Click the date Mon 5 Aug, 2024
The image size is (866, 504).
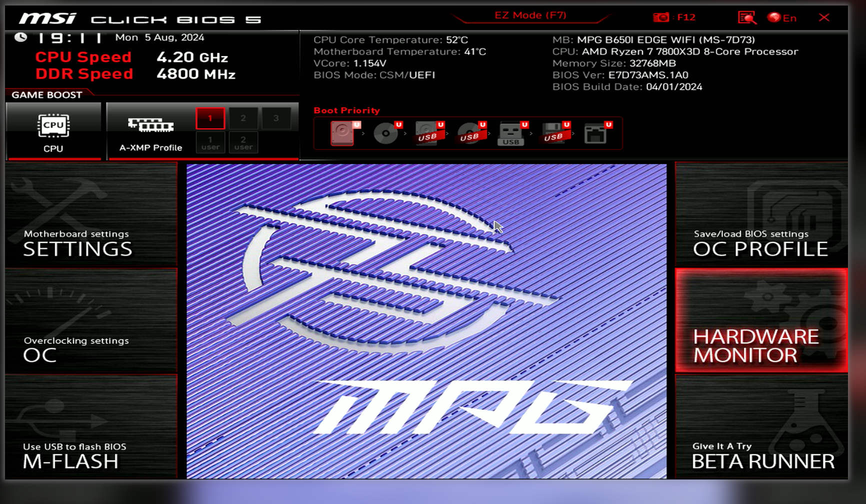(159, 37)
